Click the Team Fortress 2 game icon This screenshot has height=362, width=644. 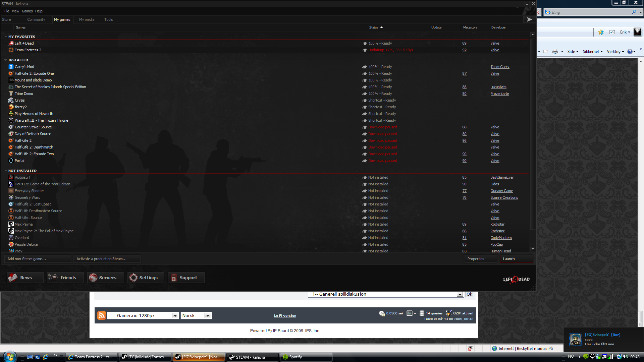(x=11, y=50)
